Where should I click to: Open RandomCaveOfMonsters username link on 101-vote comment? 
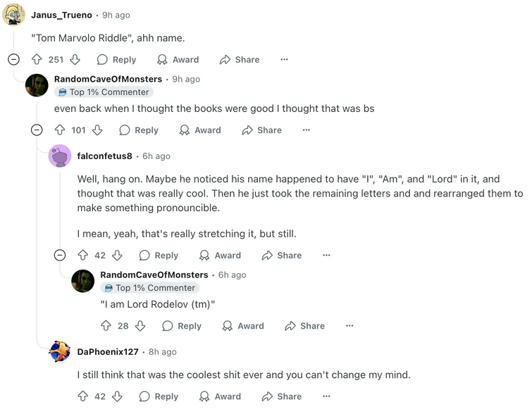tap(108, 79)
